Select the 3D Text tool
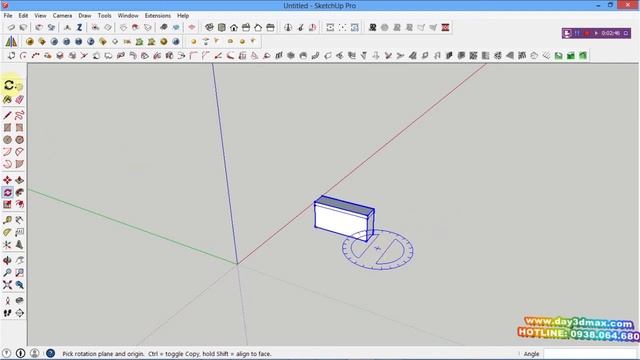This screenshot has height=360, width=640. (x=19, y=244)
